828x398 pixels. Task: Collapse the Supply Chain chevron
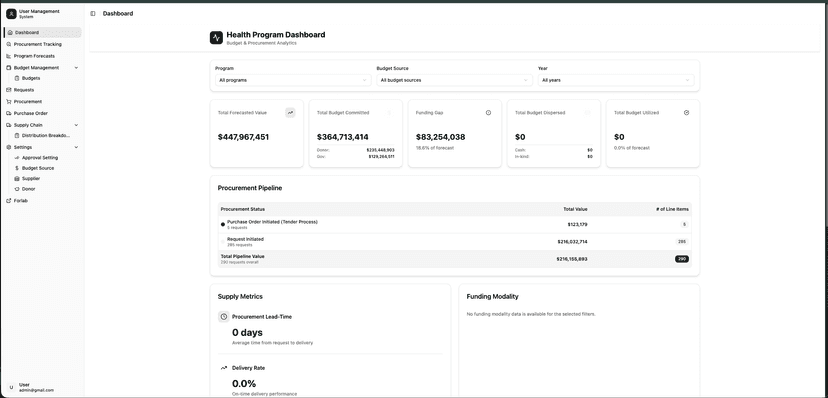(76, 125)
